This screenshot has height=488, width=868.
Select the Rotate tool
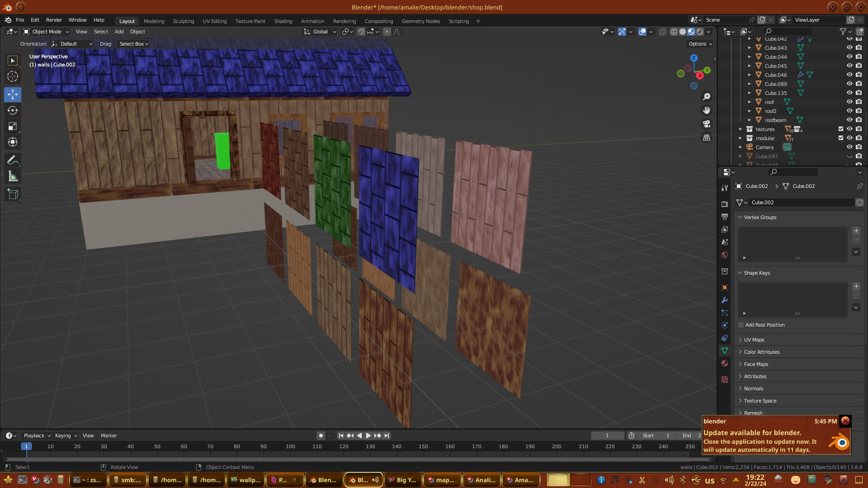(x=13, y=111)
